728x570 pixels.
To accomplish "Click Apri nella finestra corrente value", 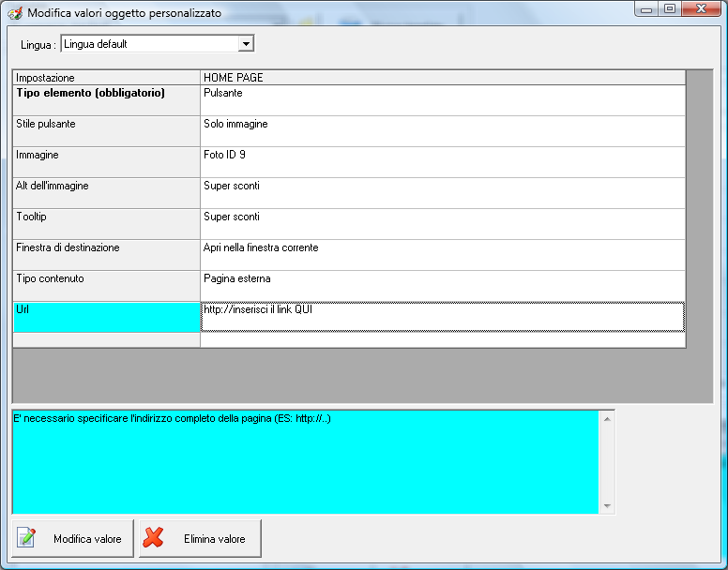I will [443, 255].
